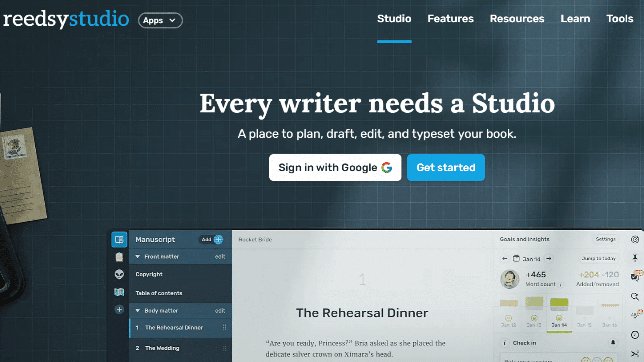The image size is (644, 362).
Task: Click the +465 word count value
Action: (x=536, y=275)
